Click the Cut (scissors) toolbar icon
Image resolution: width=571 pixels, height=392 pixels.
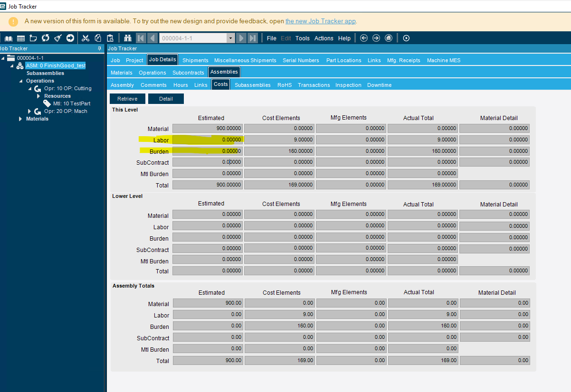coord(86,38)
